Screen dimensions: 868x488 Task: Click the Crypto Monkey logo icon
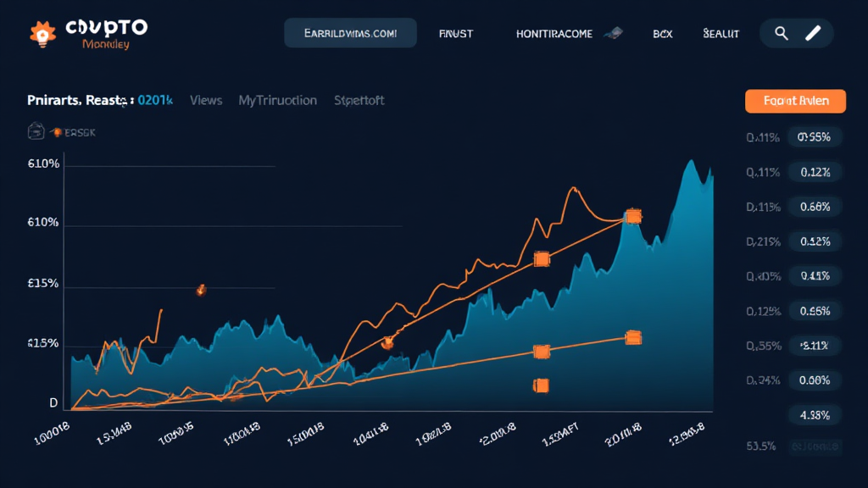tap(43, 33)
